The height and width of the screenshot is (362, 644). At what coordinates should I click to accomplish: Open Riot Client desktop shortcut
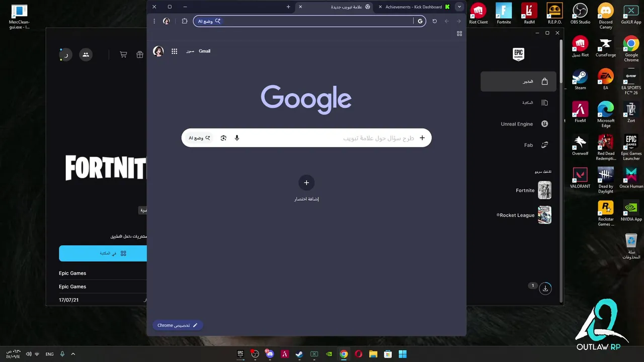[478, 14]
